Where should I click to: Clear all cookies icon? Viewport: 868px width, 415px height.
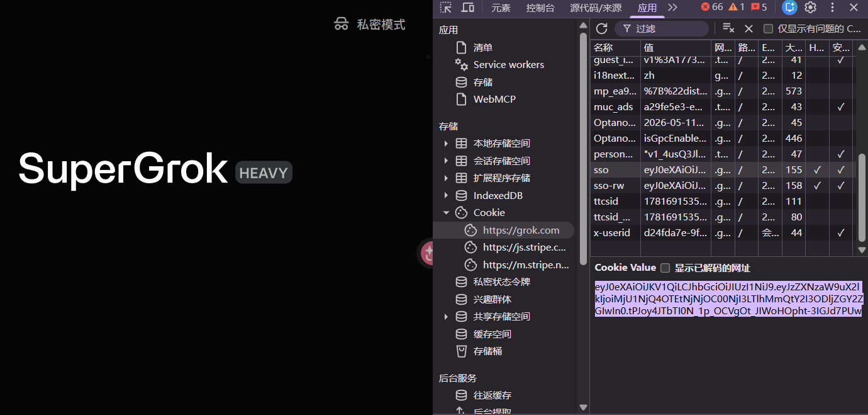[x=728, y=28]
